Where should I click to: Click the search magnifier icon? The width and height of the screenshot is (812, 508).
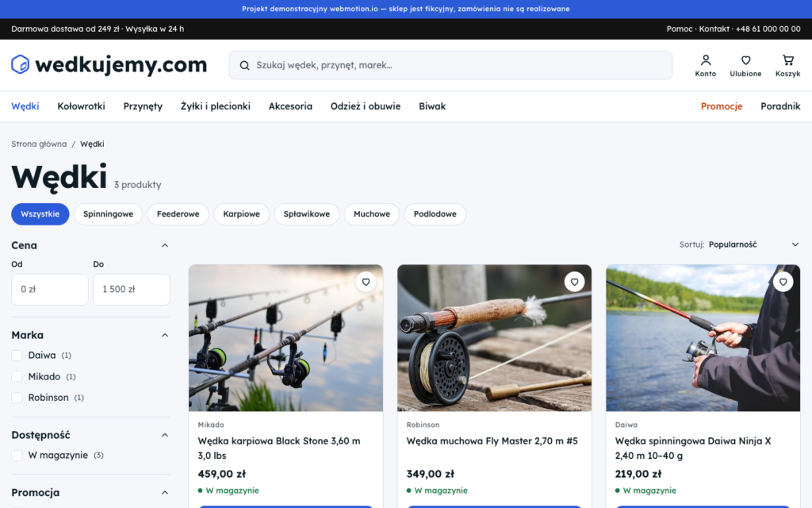point(244,65)
